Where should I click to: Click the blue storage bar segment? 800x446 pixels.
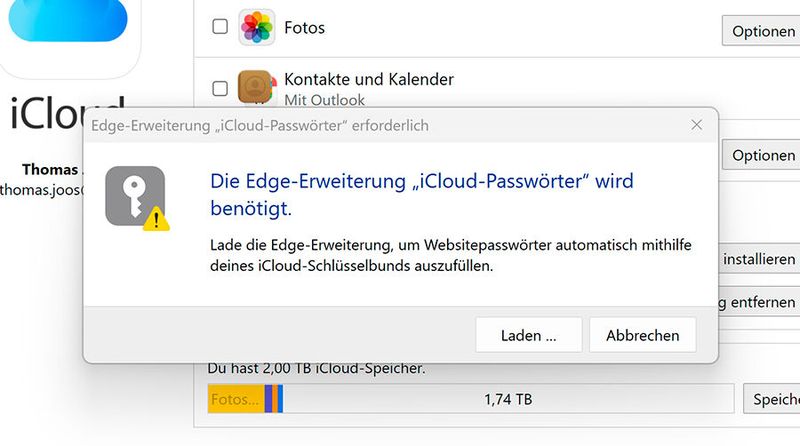coord(280,399)
